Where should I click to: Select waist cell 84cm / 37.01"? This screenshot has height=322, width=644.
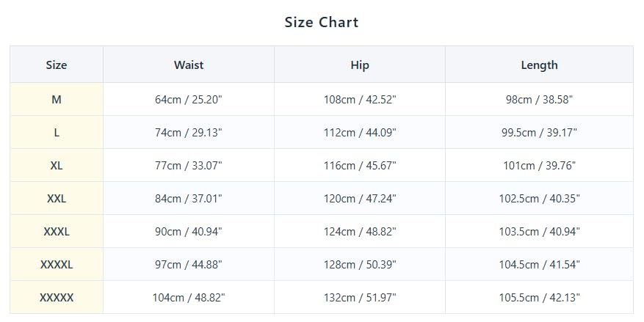(189, 199)
